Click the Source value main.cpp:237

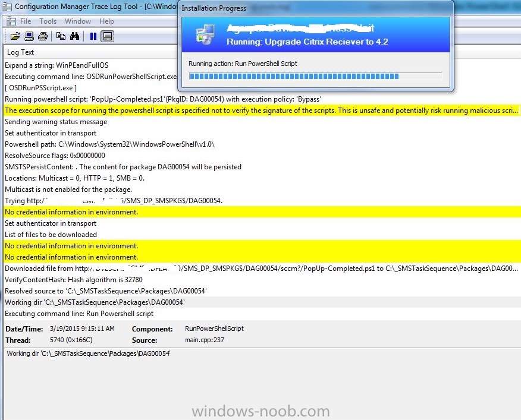[x=205, y=340]
